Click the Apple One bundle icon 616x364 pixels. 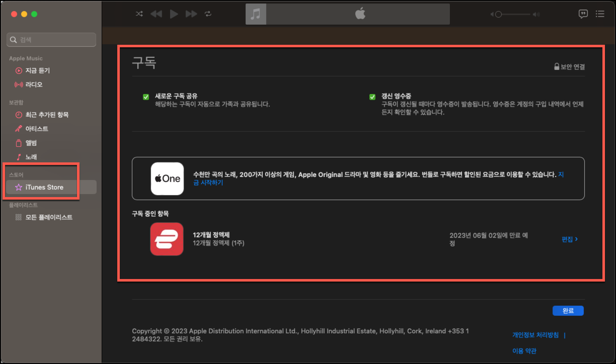(167, 178)
